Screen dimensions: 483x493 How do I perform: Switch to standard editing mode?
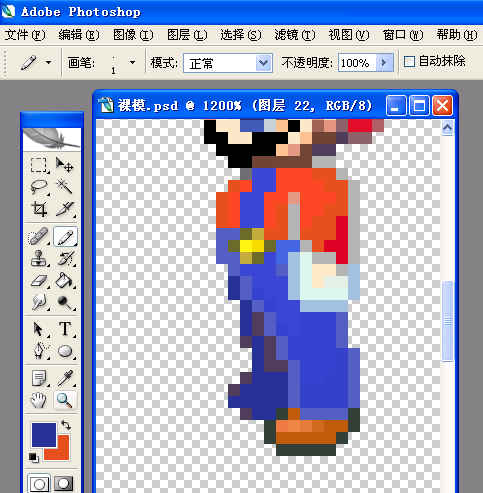pos(39,483)
